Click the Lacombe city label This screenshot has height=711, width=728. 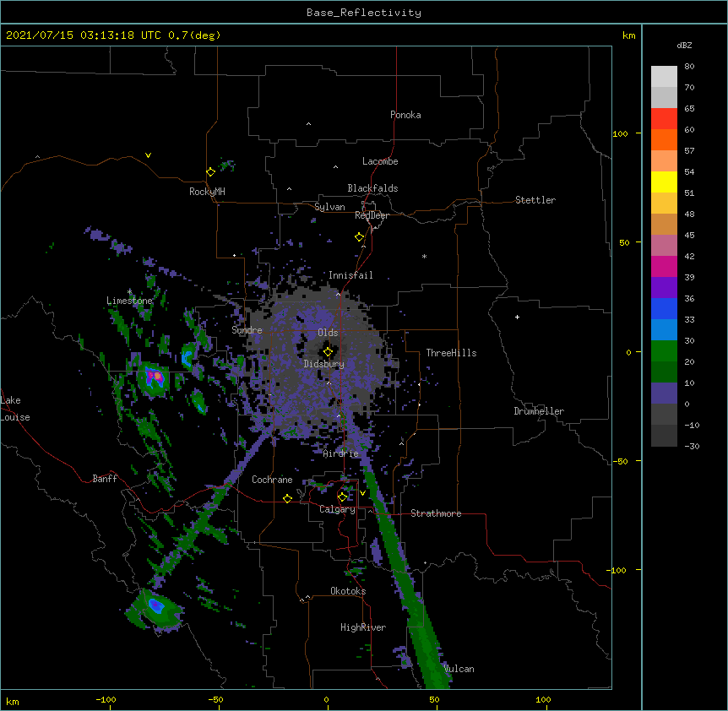click(x=380, y=161)
